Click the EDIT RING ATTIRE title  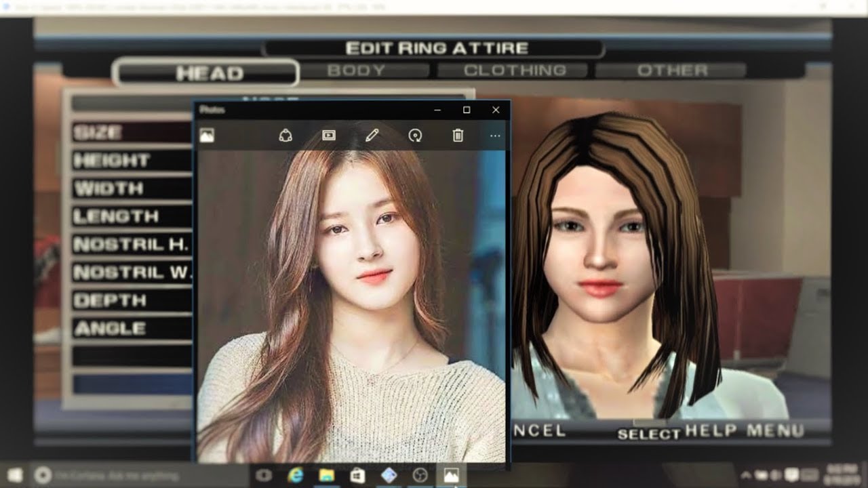coord(436,48)
